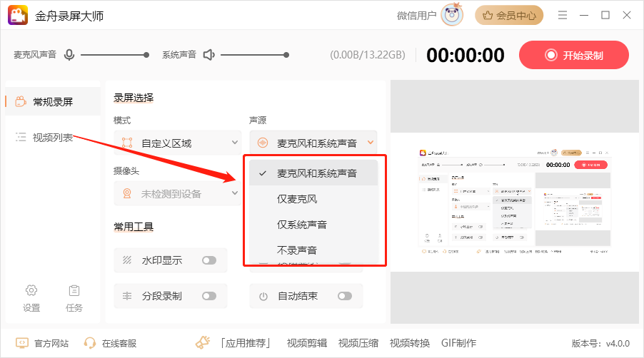
Task: Switch to 视频列表 tab
Action: (53, 138)
